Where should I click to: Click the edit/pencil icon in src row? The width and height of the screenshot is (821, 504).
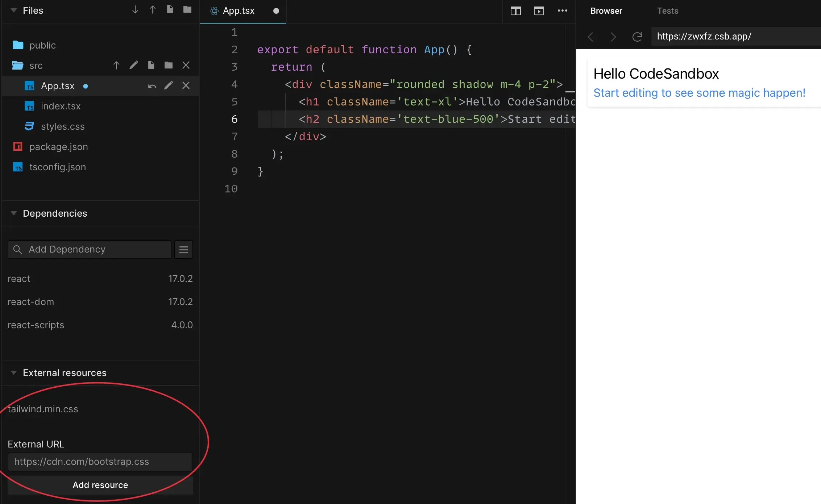[133, 65]
